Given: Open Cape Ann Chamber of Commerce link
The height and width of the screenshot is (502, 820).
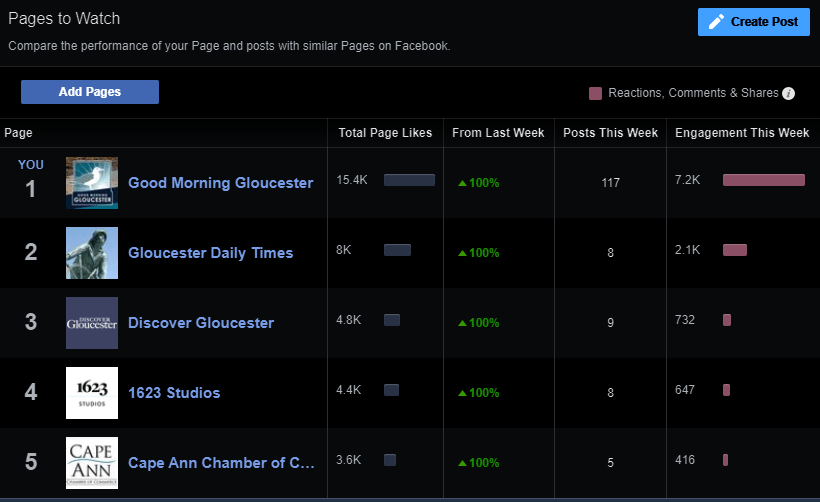Looking at the screenshot, I should [x=221, y=463].
